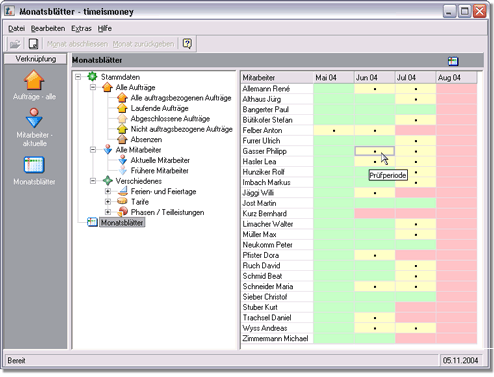Click the house icon beside Alle Aufträge

pyautogui.click(x=107, y=87)
